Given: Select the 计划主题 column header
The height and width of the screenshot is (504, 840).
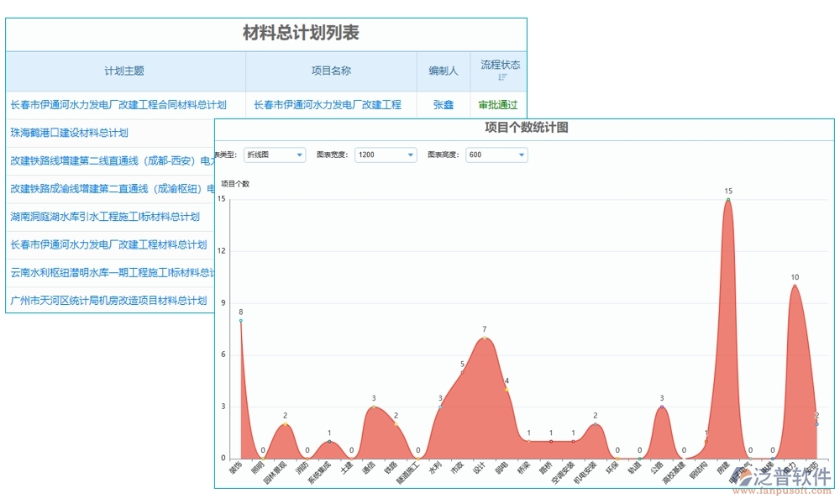Looking at the screenshot, I should (124, 71).
